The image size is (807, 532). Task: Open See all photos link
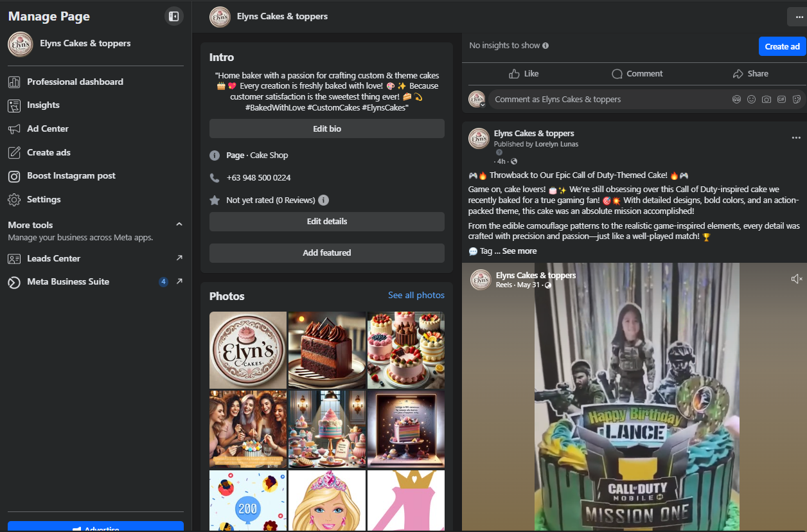click(416, 296)
